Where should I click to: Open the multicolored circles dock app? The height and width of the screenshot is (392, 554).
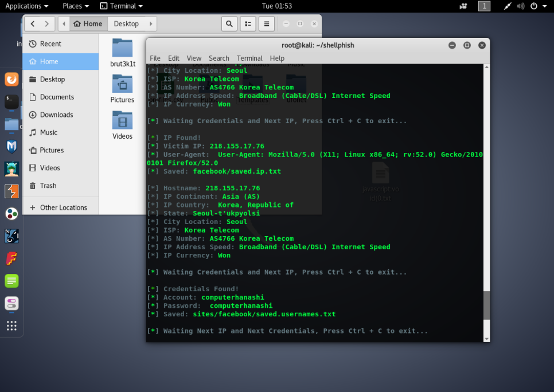11,214
